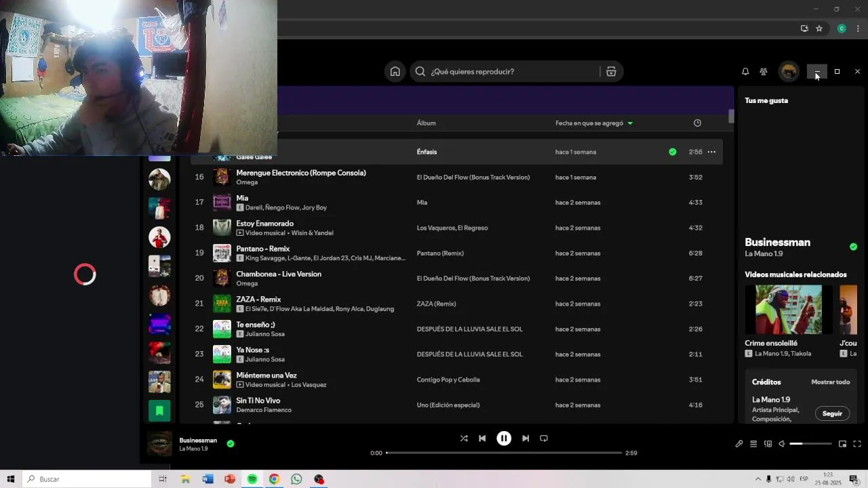Open Windows Start menu

click(x=11, y=479)
